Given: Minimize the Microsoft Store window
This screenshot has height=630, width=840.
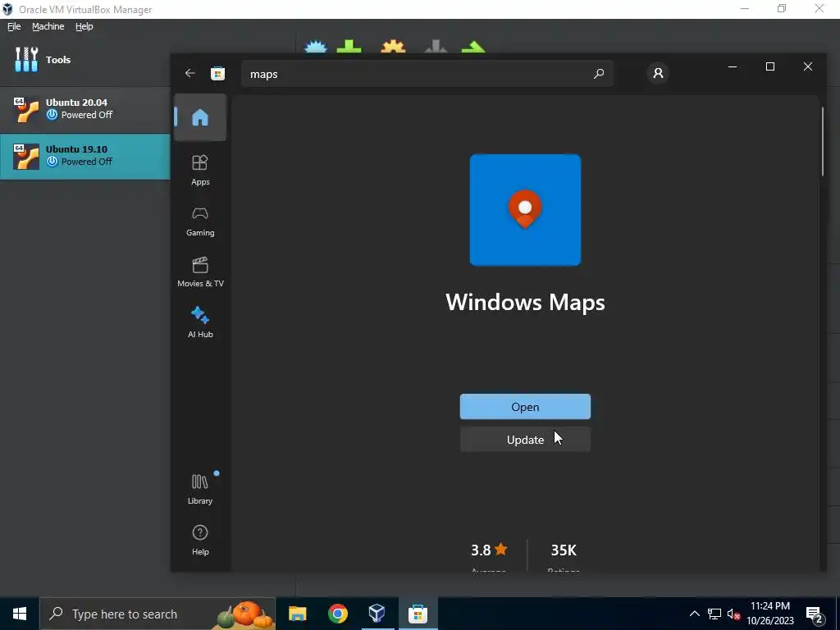Looking at the screenshot, I should point(733,66).
